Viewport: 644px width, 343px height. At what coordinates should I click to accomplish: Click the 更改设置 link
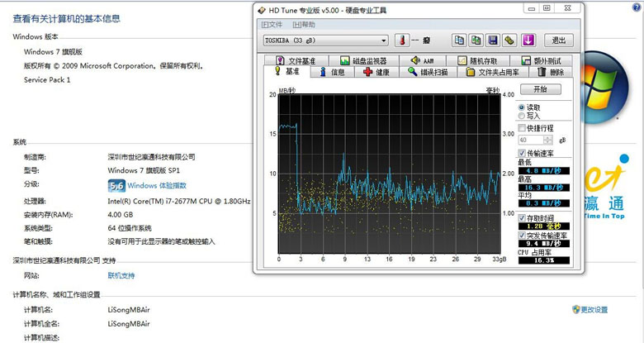[594, 310]
